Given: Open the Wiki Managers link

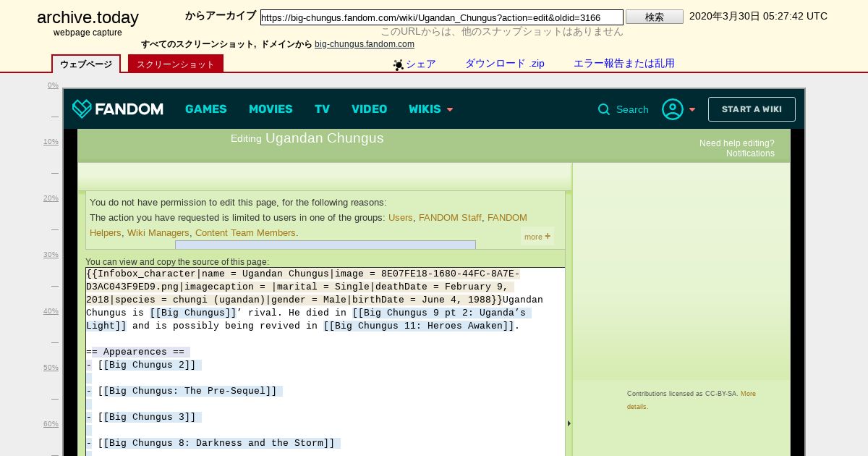Looking at the screenshot, I should tap(158, 232).
